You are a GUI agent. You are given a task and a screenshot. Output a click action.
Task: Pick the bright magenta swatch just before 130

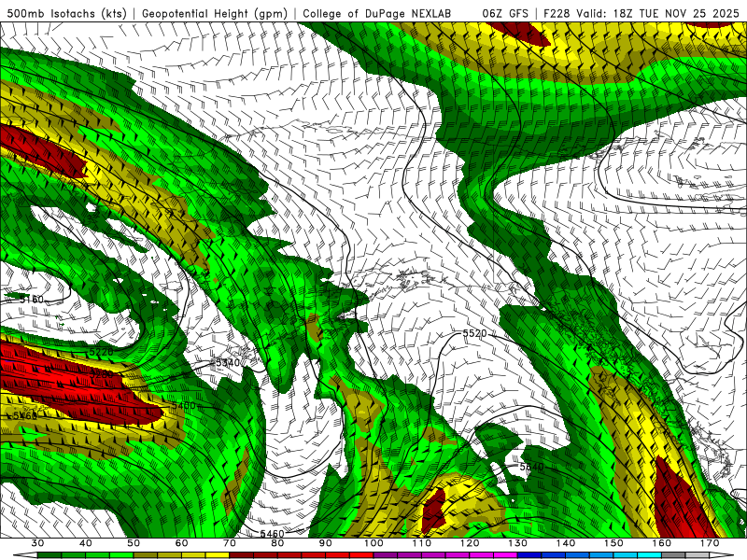[505, 555]
